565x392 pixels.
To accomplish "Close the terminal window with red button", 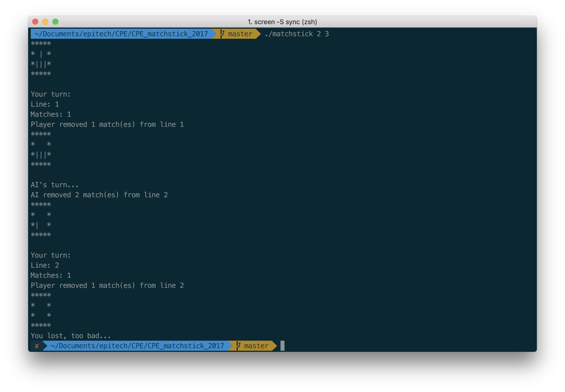I will click(x=35, y=22).
